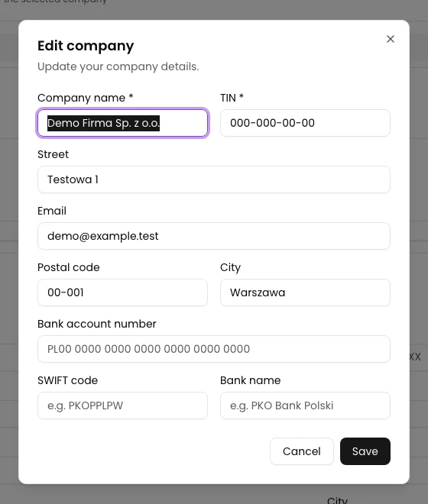The image size is (428, 504).
Task: Click the Email field with demo@example.test
Action: [x=214, y=236]
